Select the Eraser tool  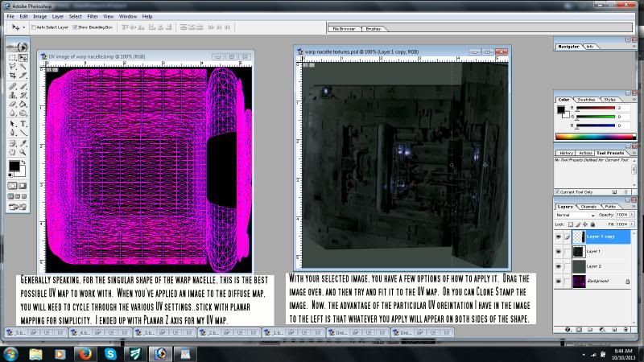click(12, 105)
